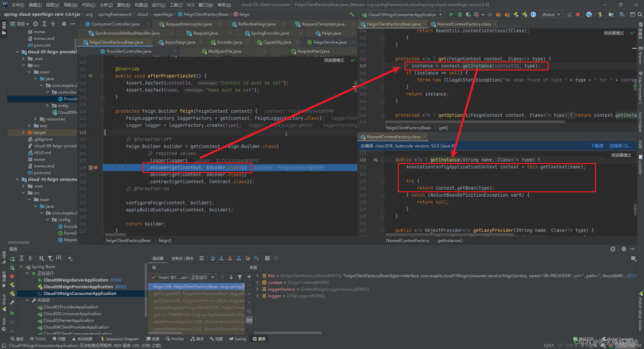Select Cloud09FeignProviderApplication in Services tree
This screenshot has height=349, width=644.
point(78,287)
